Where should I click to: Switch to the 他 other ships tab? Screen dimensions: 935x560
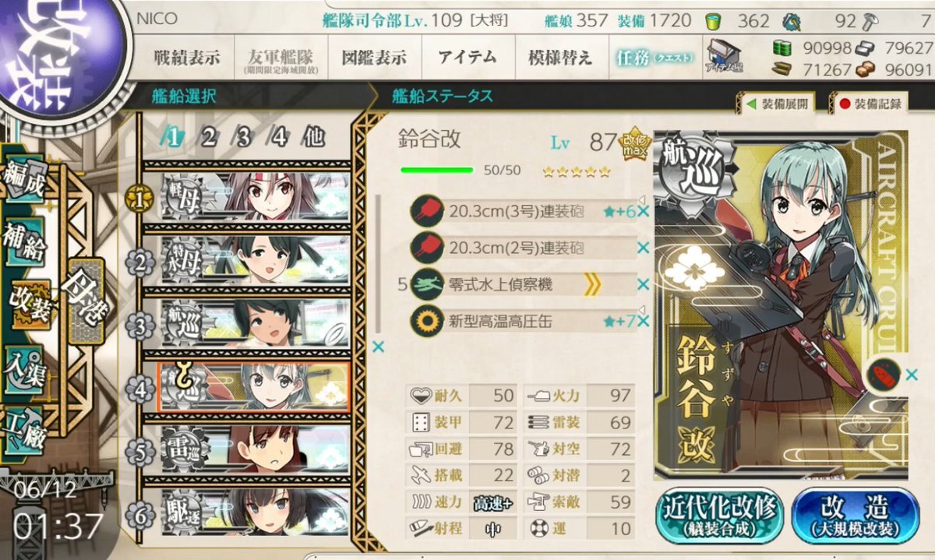(x=312, y=138)
